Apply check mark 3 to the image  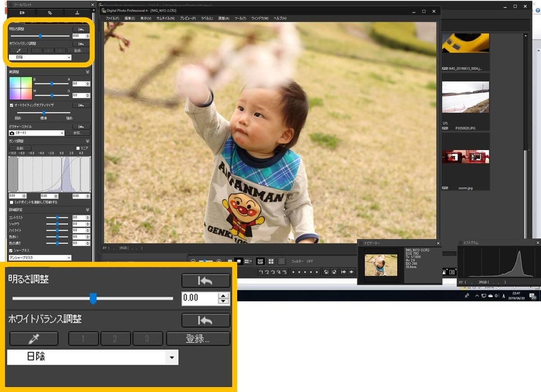pos(273,272)
